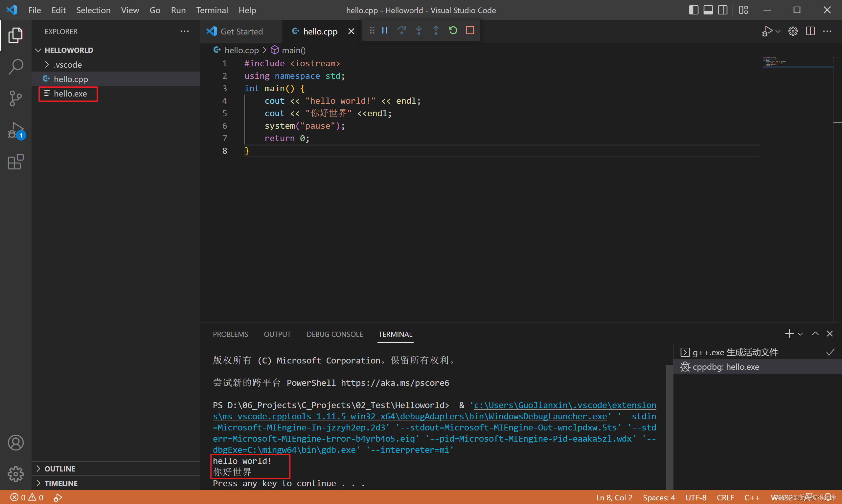Expand the OUTLINE section
The width and height of the screenshot is (842, 504).
pyautogui.click(x=116, y=469)
